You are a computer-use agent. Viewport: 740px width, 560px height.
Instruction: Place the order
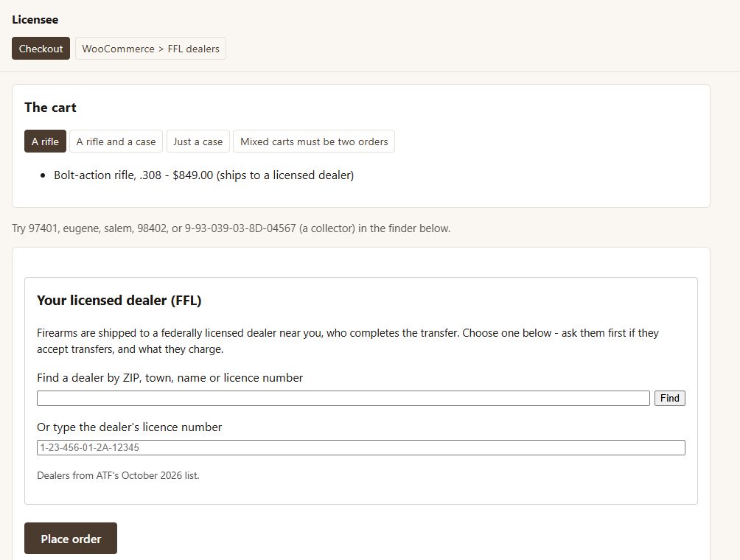point(71,539)
